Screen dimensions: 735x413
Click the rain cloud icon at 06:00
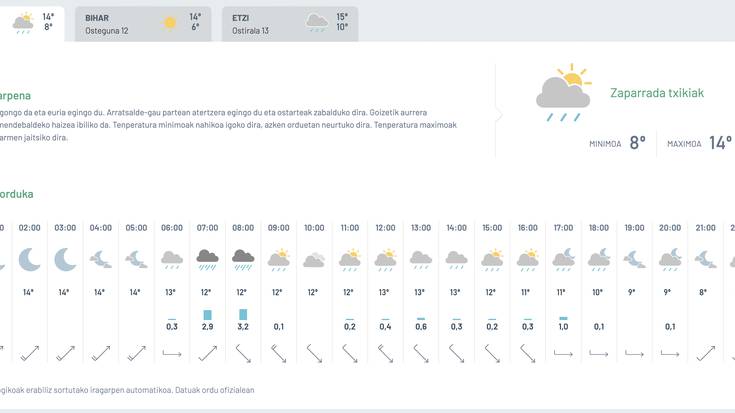tap(172, 260)
